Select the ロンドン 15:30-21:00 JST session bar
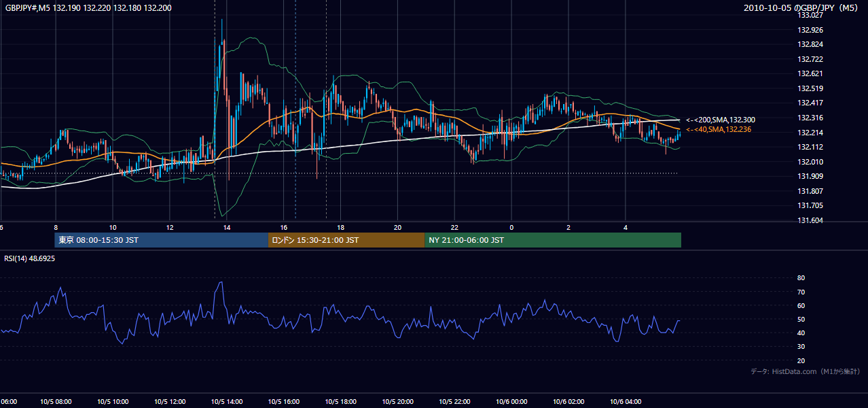The width and height of the screenshot is (868, 408). pyautogui.click(x=346, y=240)
